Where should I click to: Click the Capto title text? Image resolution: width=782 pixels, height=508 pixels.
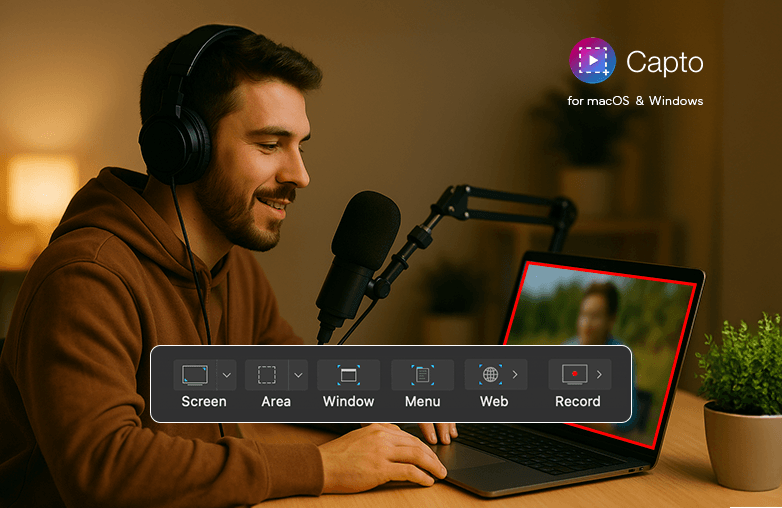pos(664,62)
